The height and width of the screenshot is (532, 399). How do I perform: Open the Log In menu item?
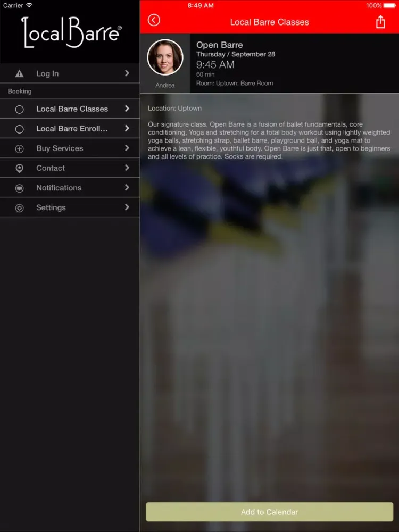pos(70,73)
